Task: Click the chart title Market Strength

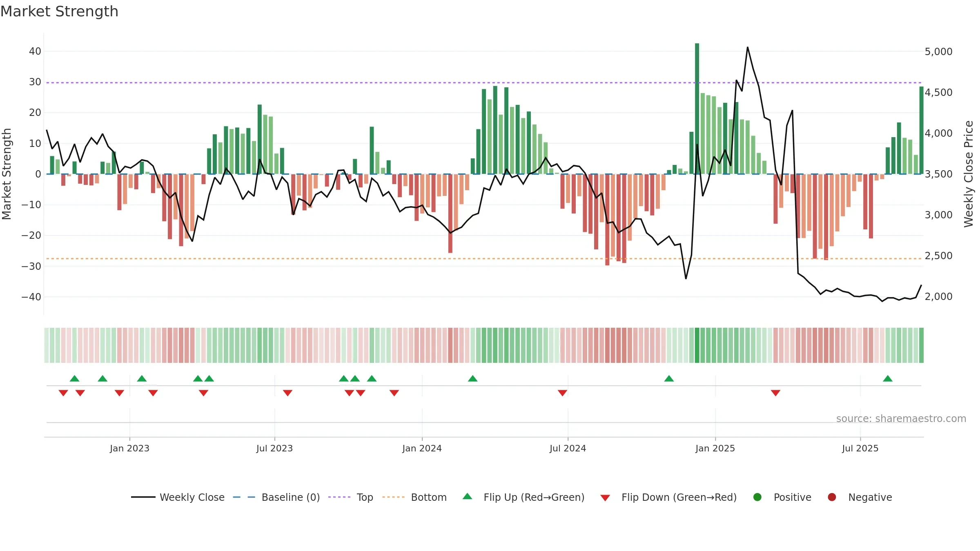Action: pos(59,11)
